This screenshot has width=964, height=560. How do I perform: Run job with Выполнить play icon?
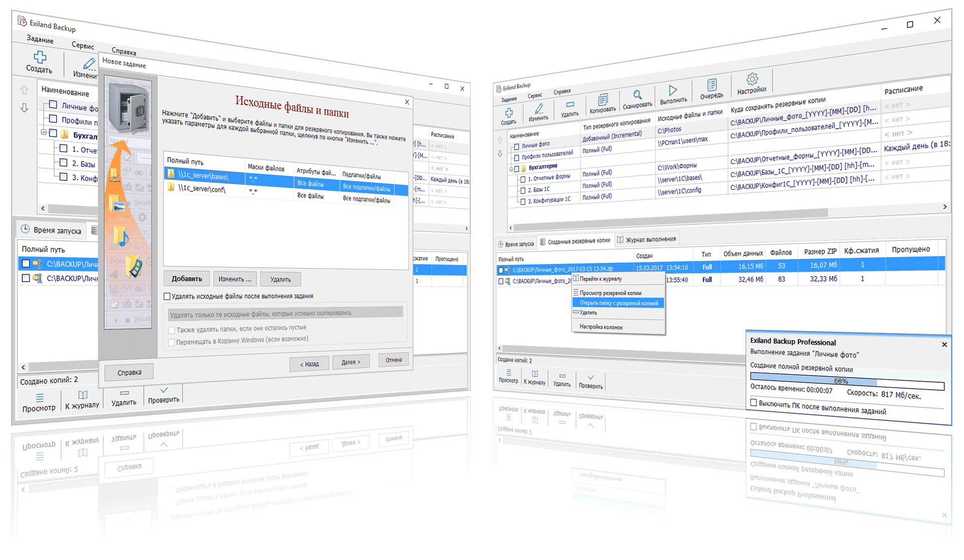click(673, 90)
